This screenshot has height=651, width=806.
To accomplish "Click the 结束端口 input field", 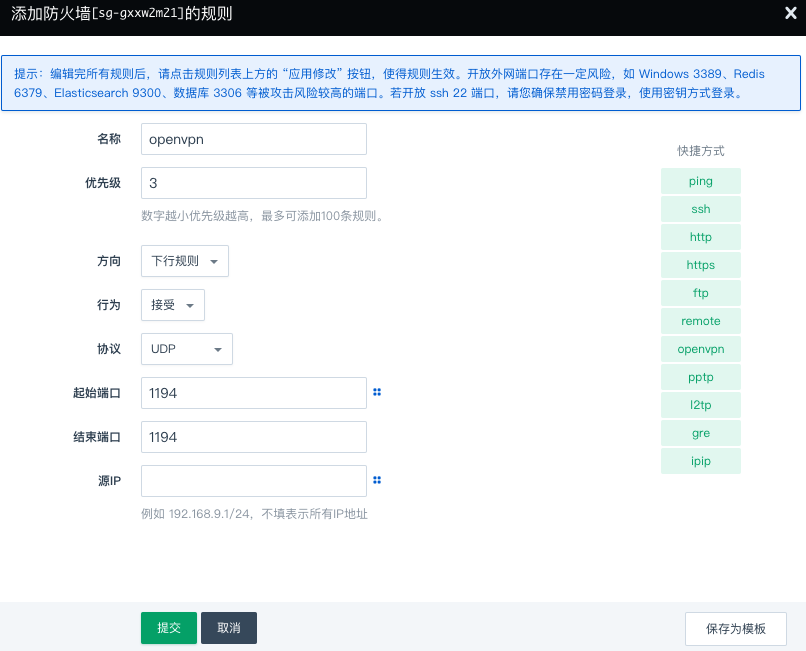I will click(x=254, y=437).
